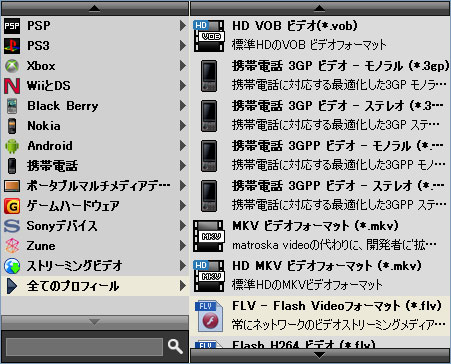Expand the PS3 submenu arrow
The height and width of the screenshot is (364, 451).
tap(182, 46)
